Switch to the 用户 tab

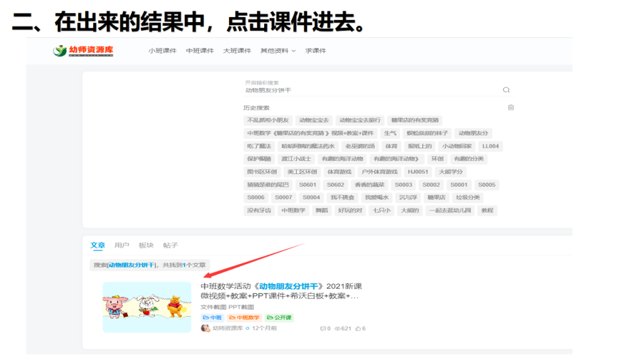pyautogui.click(x=122, y=245)
